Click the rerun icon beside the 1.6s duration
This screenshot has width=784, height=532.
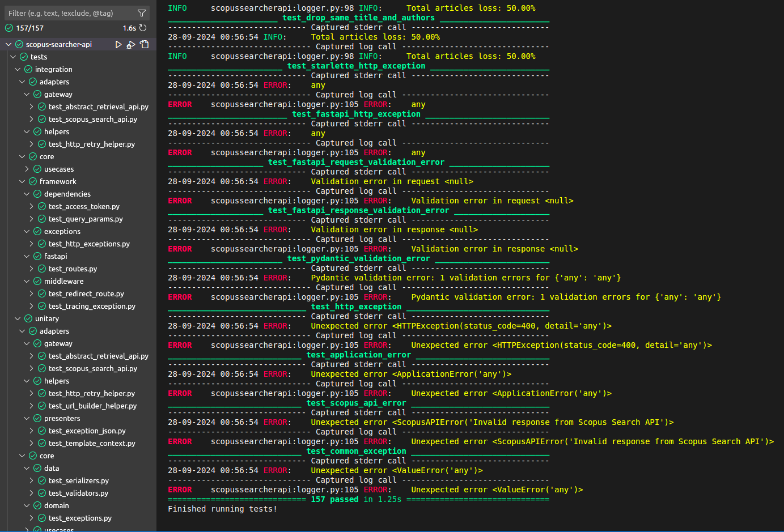[x=143, y=28]
